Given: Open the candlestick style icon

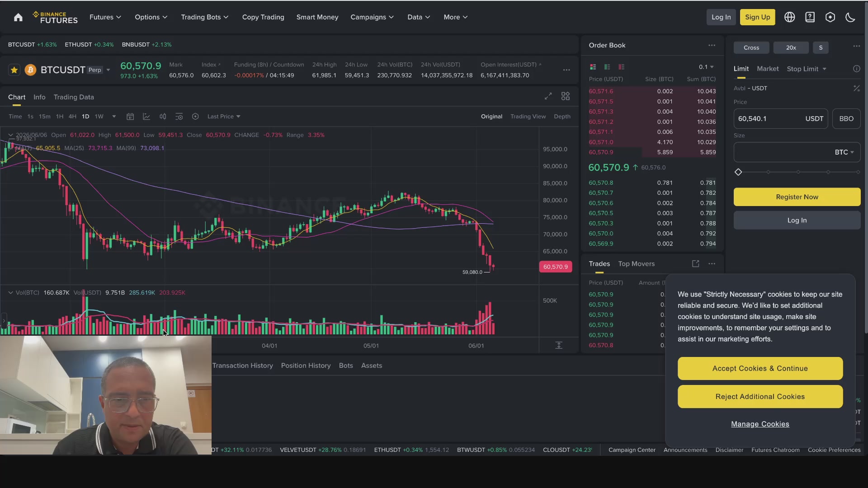Looking at the screenshot, I should click(x=163, y=117).
